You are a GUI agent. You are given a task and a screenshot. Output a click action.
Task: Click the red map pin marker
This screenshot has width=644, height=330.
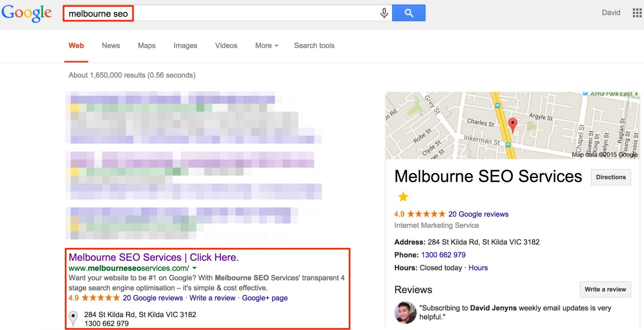[512, 125]
